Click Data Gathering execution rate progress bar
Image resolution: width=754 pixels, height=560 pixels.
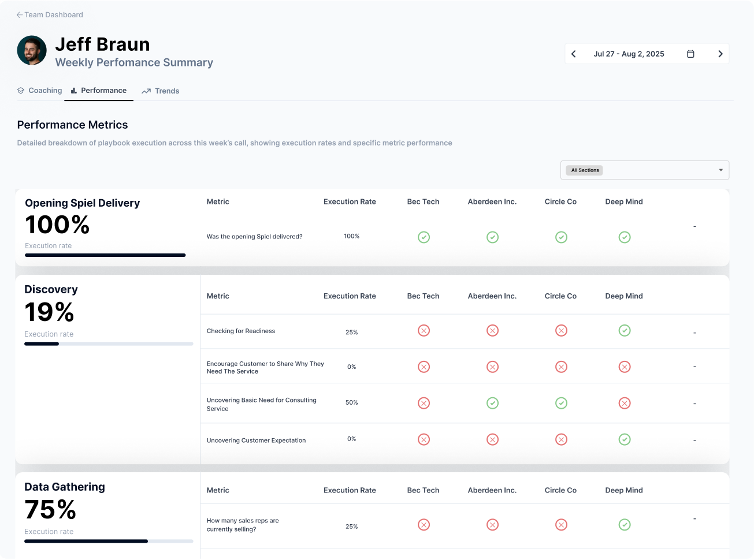109,542
